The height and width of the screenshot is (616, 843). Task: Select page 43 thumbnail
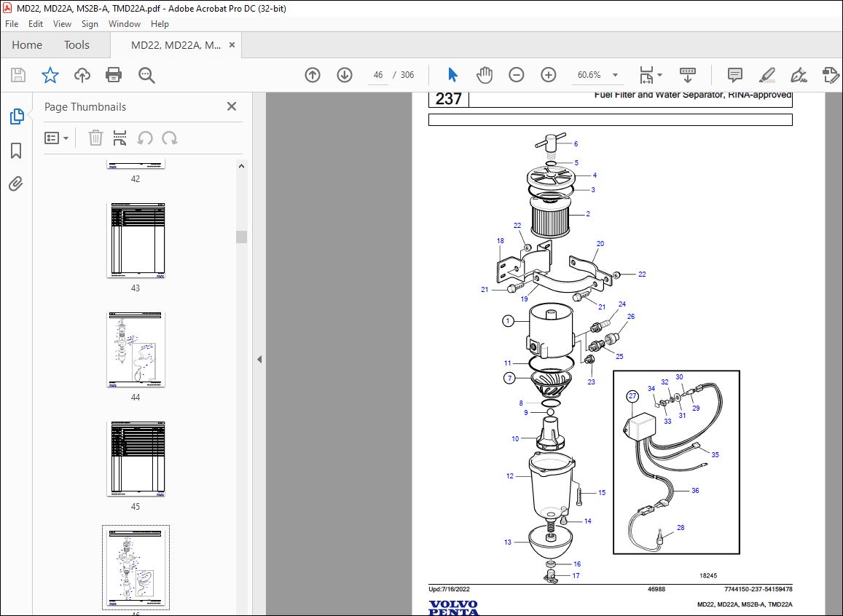(x=136, y=240)
